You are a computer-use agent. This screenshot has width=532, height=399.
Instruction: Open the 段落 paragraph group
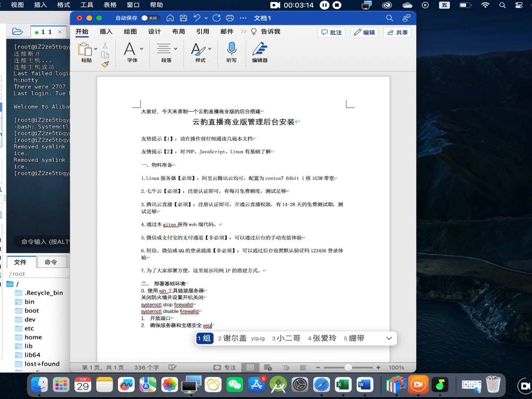pyautogui.click(x=166, y=52)
